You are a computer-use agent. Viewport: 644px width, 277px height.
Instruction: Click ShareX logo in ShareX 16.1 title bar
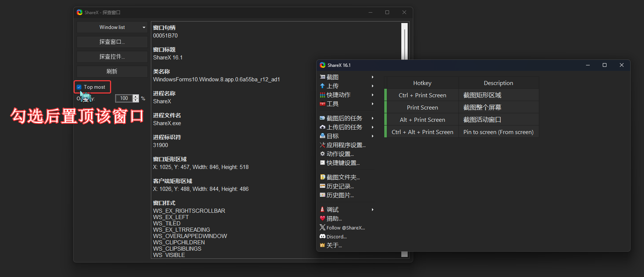323,65
